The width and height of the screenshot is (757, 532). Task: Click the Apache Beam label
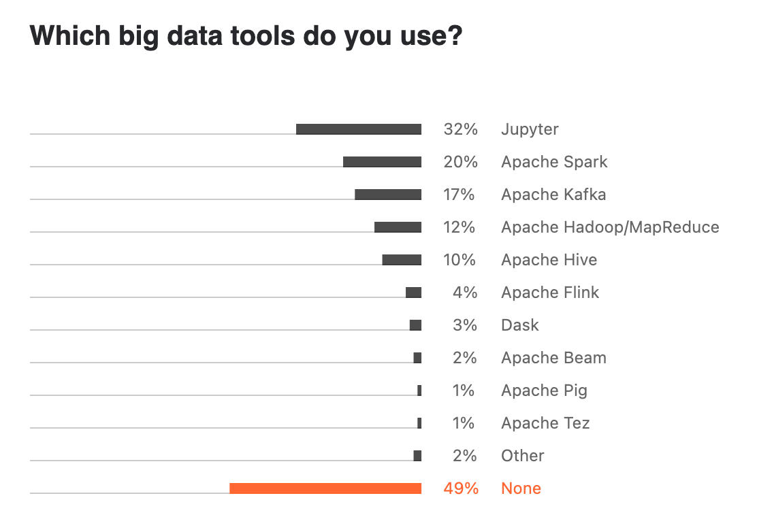pyautogui.click(x=553, y=358)
